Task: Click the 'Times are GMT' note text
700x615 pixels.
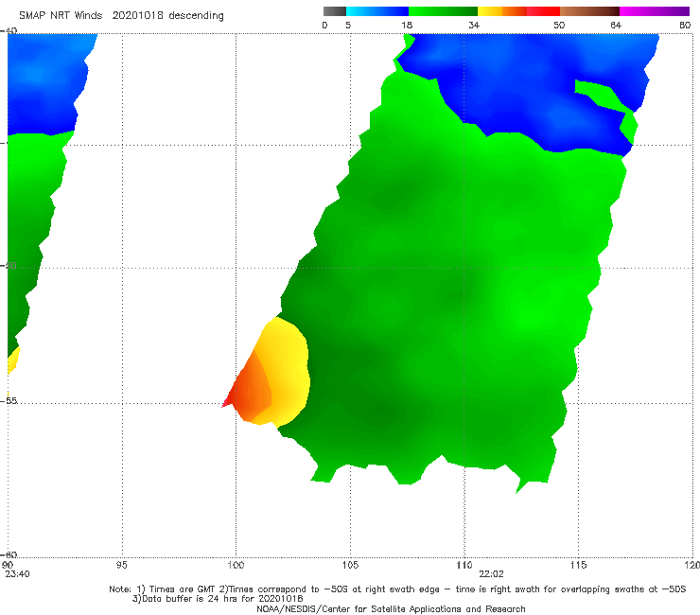Action: click(183, 589)
